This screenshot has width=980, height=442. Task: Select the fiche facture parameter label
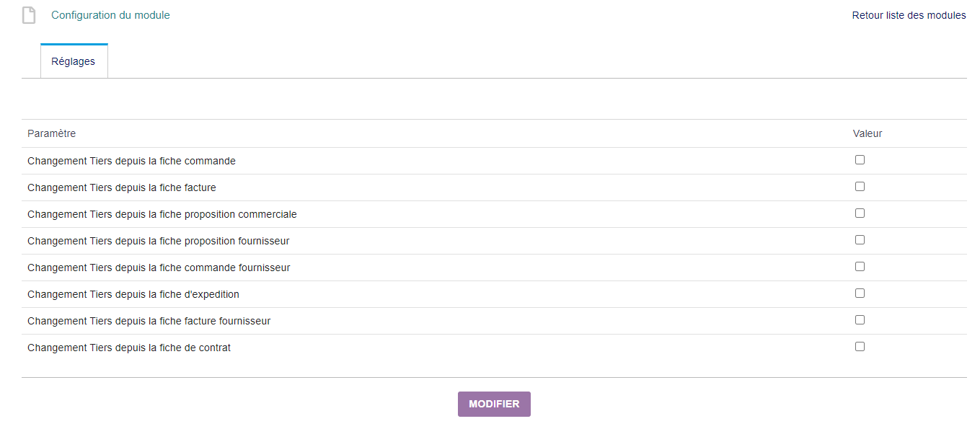122,187
